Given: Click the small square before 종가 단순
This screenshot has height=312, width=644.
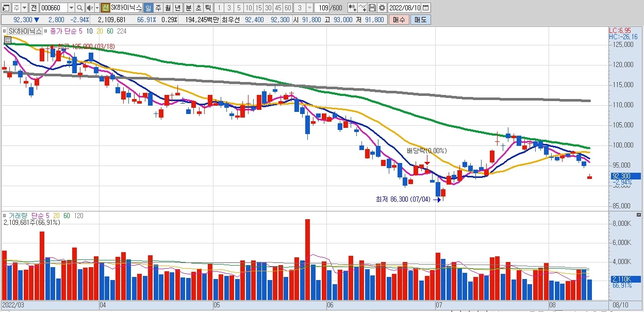Looking at the screenshot, I should [x=46, y=31].
